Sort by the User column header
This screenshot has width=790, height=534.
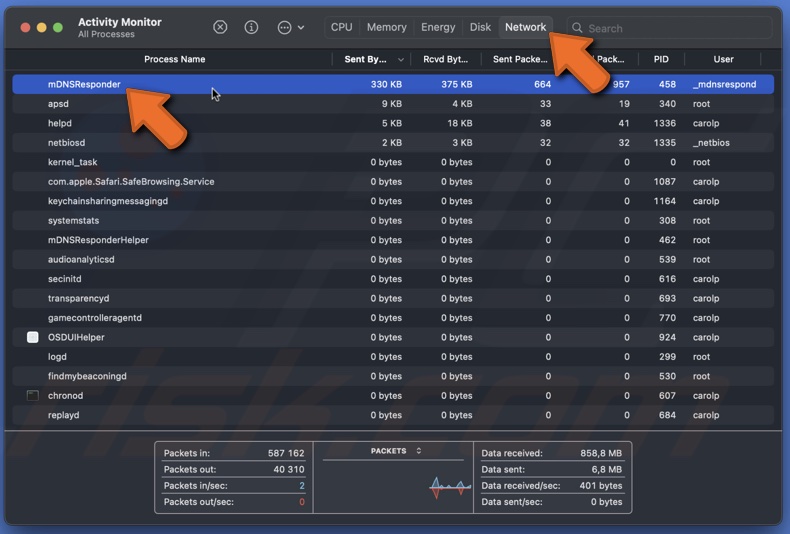pyautogui.click(x=723, y=59)
